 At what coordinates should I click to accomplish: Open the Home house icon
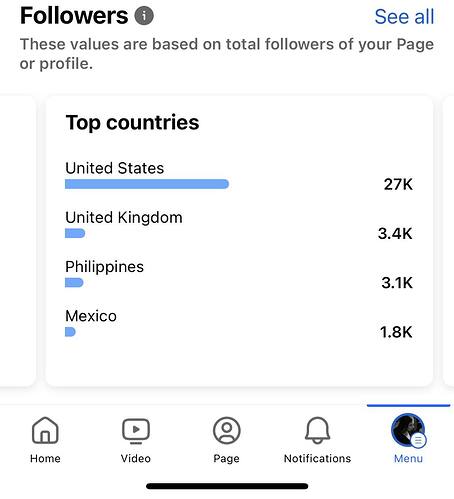pyautogui.click(x=45, y=430)
